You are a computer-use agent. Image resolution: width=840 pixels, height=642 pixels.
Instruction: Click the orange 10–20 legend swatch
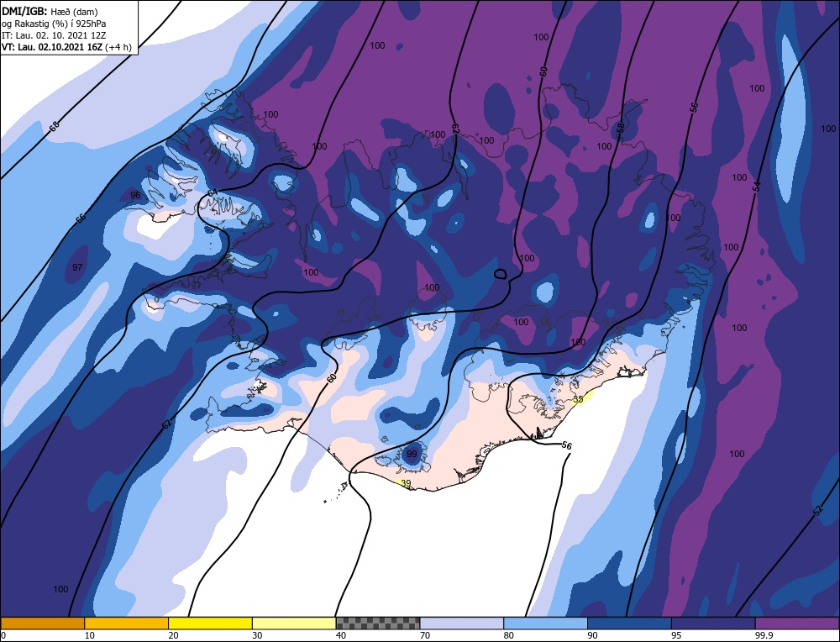coord(127,623)
